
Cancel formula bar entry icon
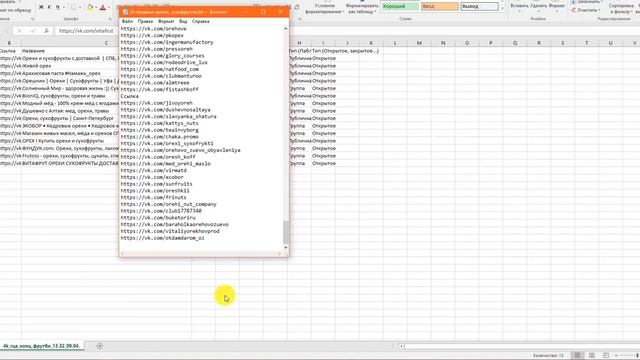click(19, 31)
